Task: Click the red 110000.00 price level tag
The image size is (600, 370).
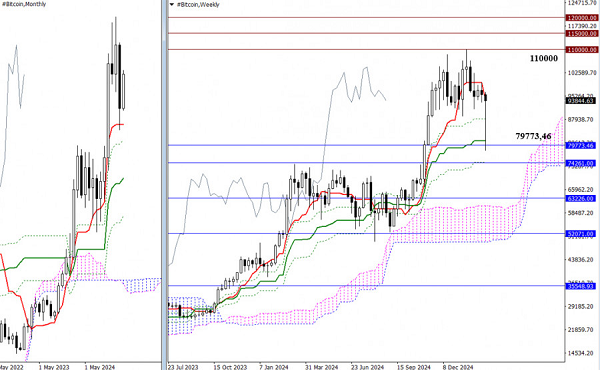Action: pyautogui.click(x=582, y=50)
